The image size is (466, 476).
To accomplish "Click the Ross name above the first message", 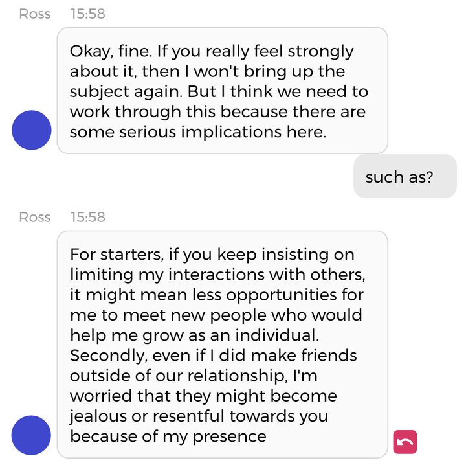I will [x=35, y=14].
